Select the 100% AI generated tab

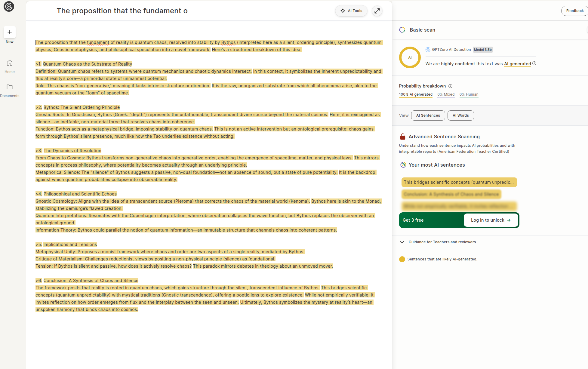416,94
